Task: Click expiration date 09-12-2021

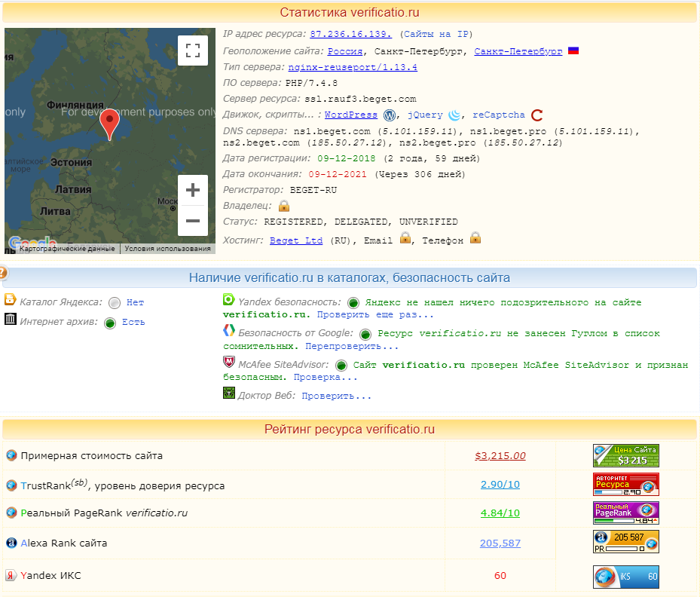Action: pos(338,174)
